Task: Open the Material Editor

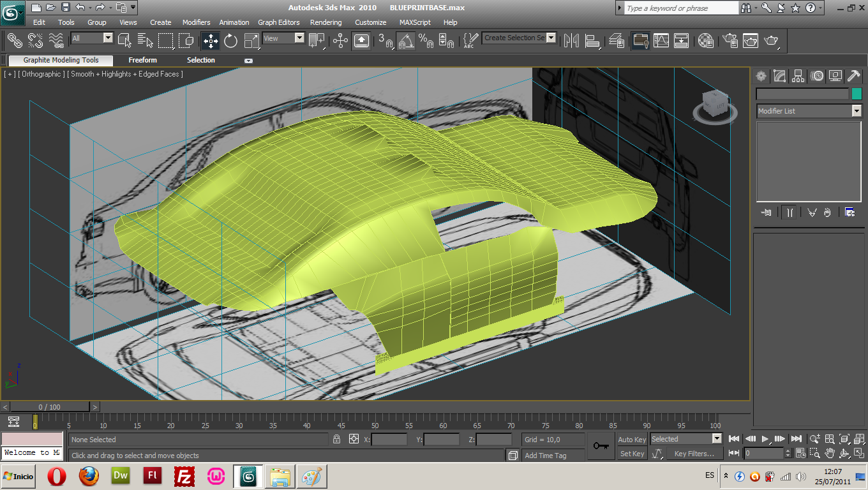Action: pyautogui.click(x=705, y=41)
